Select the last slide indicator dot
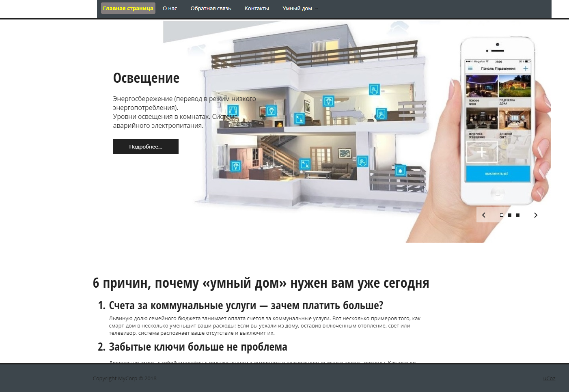Screen dimensions: 569x392 pyautogui.click(x=518, y=215)
